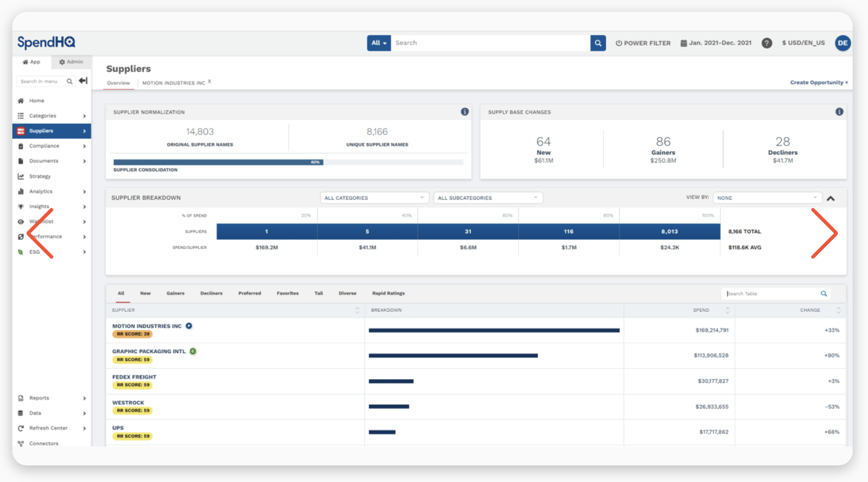Switch to the App tab
Image resolution: width=868 pixels, height=482 pixels.
point(32,62)
